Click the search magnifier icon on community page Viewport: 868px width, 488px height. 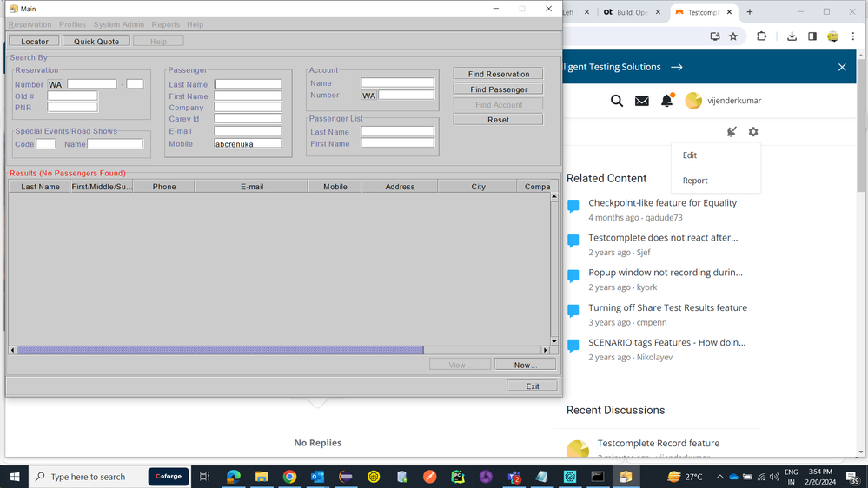tap(617, 101)
